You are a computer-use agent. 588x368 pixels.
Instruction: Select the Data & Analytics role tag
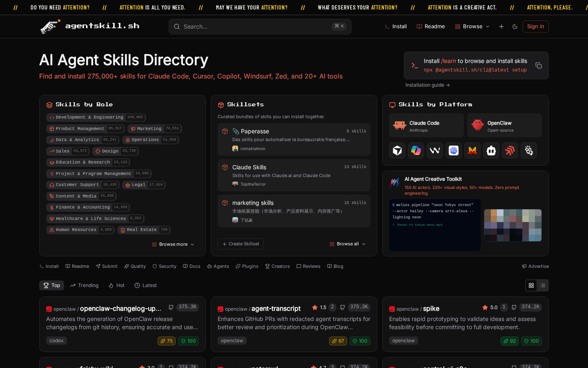click(x=83, y=140)
